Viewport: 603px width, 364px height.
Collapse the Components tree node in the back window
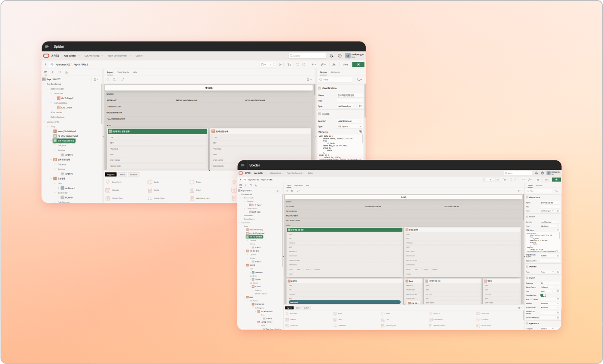pyautogui.click(x=44, y=122)
